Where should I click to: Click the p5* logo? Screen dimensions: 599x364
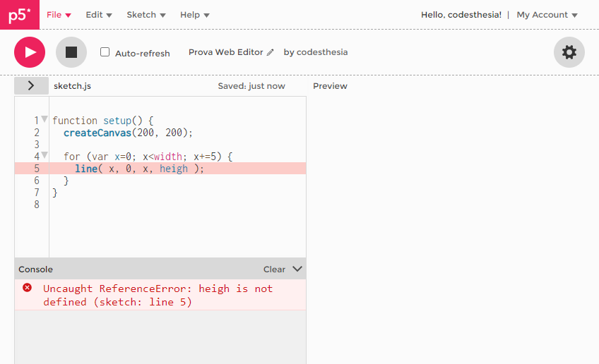click(x=20, y=15)
